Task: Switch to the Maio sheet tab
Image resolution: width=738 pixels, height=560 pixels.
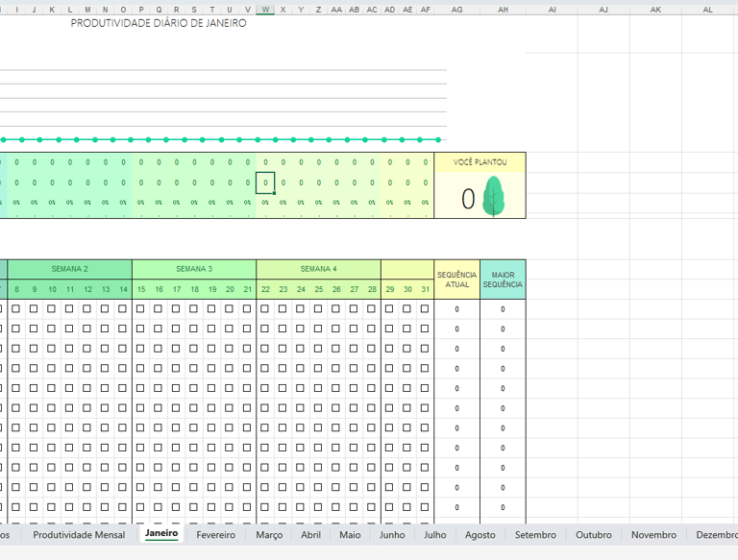Action: pos(350,535)
